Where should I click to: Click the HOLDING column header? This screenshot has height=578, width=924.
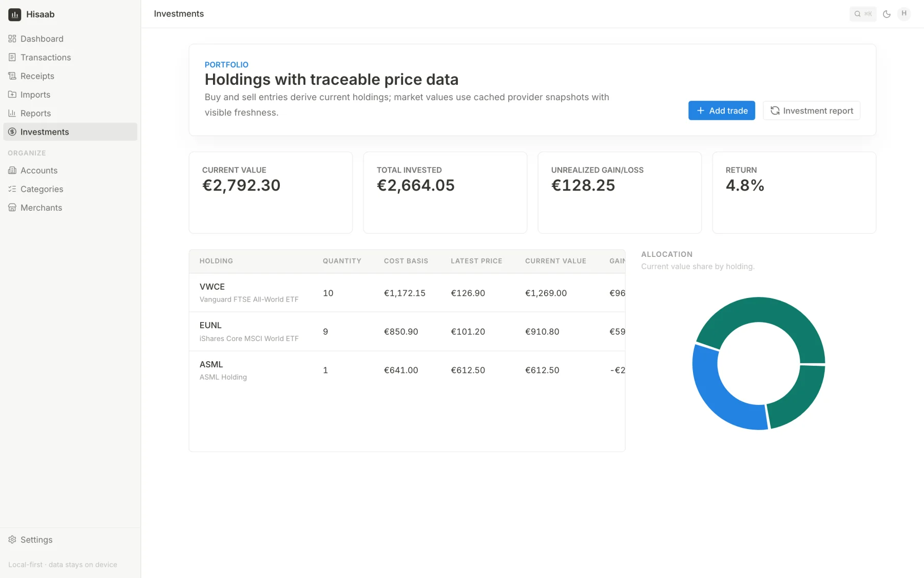point(216,261)
